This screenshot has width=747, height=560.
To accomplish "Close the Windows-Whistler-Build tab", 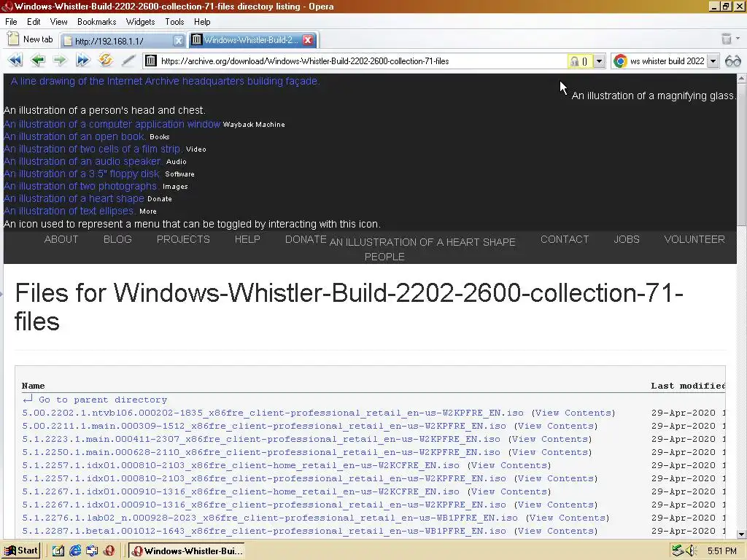I will tap(308, 40).
